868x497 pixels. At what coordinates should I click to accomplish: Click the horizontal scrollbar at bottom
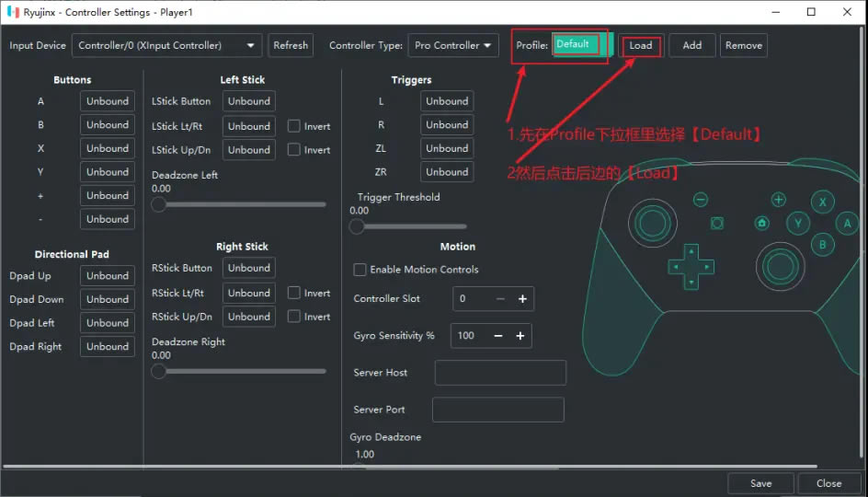(x=410, y=467)
